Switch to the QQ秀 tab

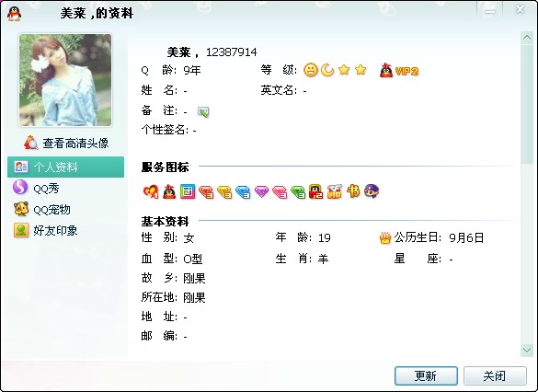pos(37,188)
